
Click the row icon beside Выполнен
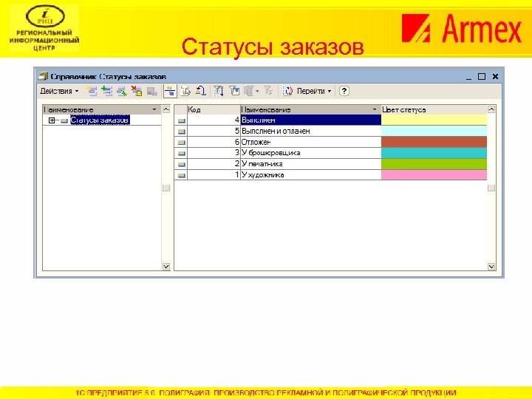[182, 120]
